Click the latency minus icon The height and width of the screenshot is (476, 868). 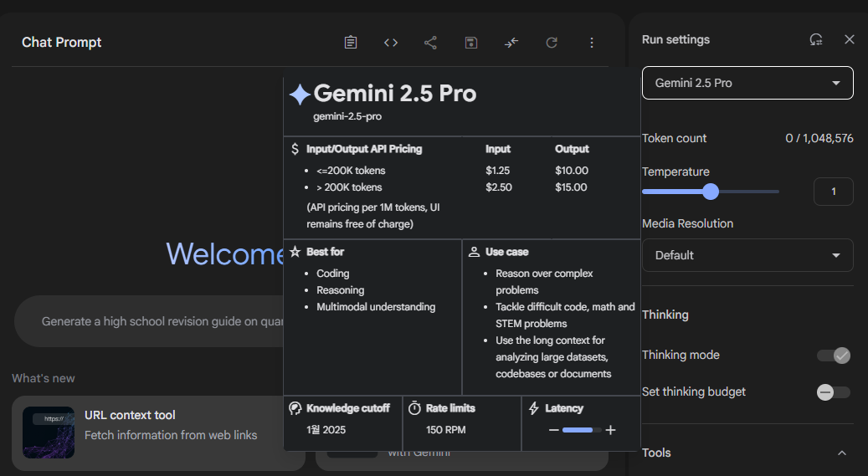553,430
